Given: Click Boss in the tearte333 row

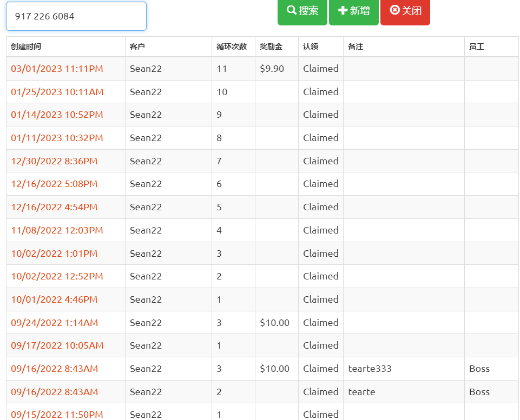Looking at the screenshot, I should [x=479, y=369].
